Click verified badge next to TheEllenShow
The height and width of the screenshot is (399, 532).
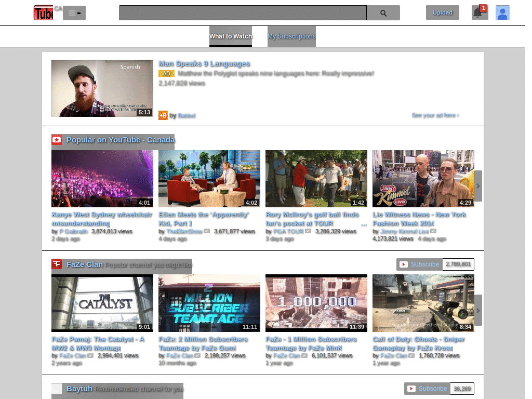pyautogui.click(x=207, y=231)
